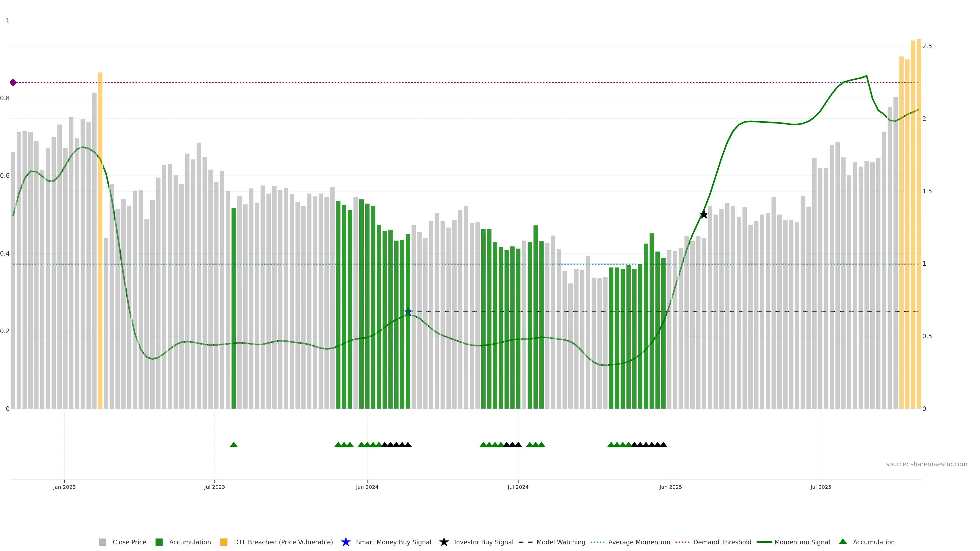The height and width of the screenshot is (551, 980).
Task: Click the blue Smart Money Buy star on chart
Action: point(408,311)
